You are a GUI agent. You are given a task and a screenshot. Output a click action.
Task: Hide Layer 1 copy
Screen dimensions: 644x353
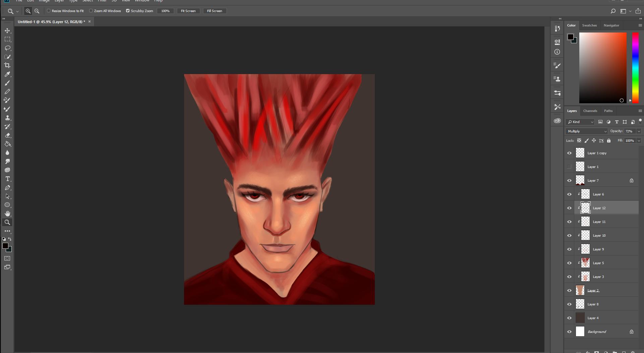coord(569,153)
